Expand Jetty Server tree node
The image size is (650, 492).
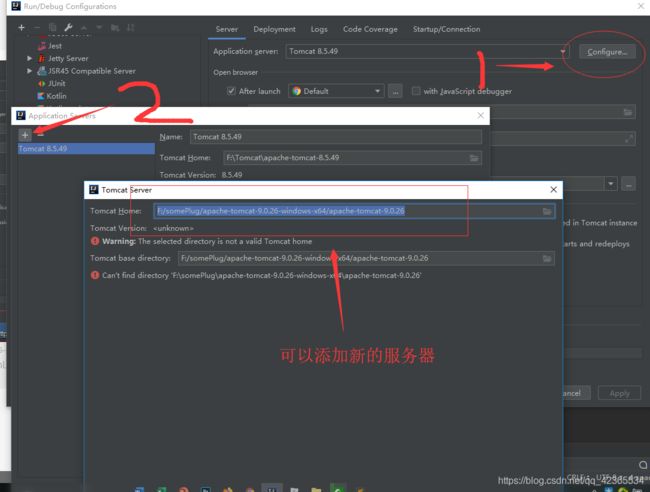(x=29, y=58)
